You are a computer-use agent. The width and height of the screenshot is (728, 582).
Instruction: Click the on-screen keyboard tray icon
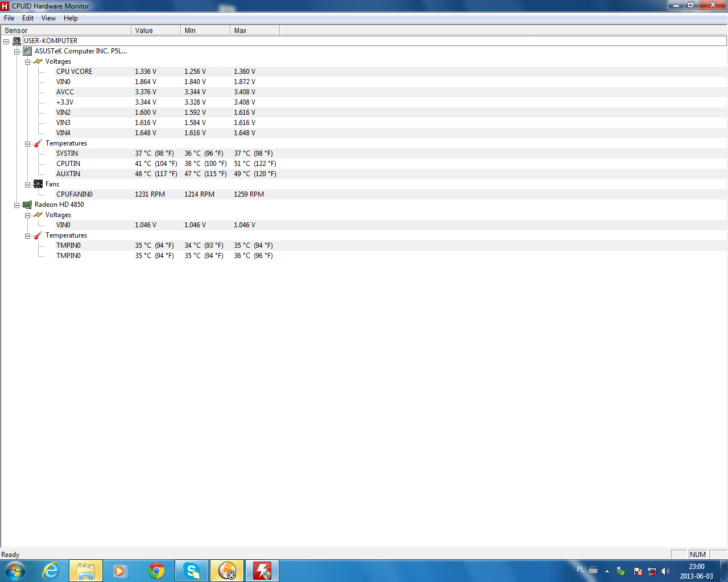click(x=593, y=569)
